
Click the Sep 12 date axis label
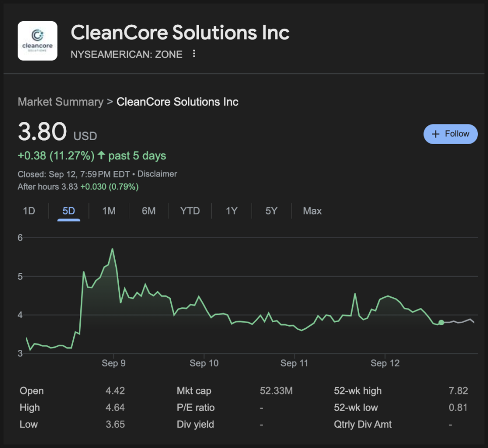coord(385,363)
